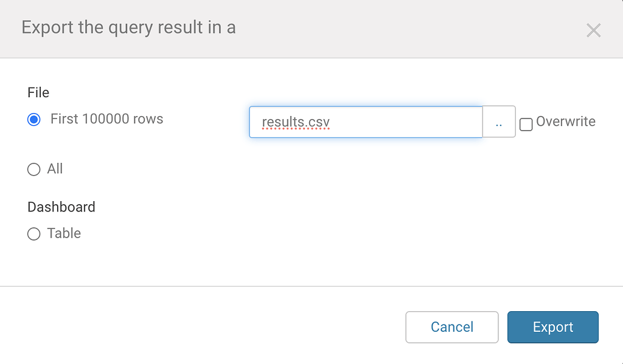Select exporting only the first 100000 rows
The width and height of the screenshot is (623, 364).
click(x=34, y=119)
